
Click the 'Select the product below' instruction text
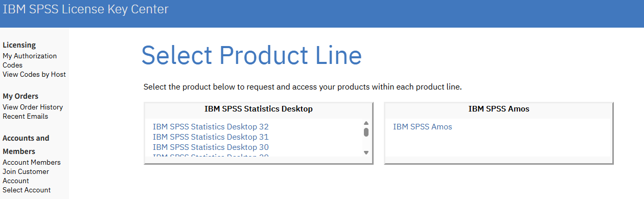click(x=303, y=87)
